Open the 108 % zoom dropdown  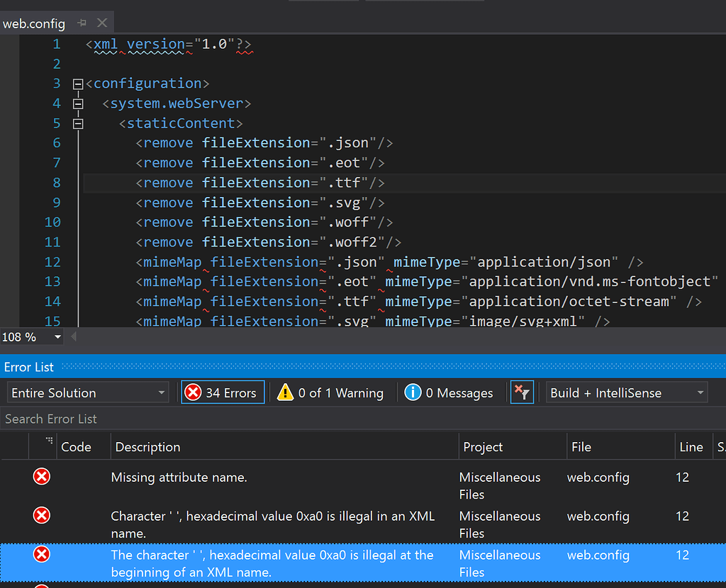(57, 337)
